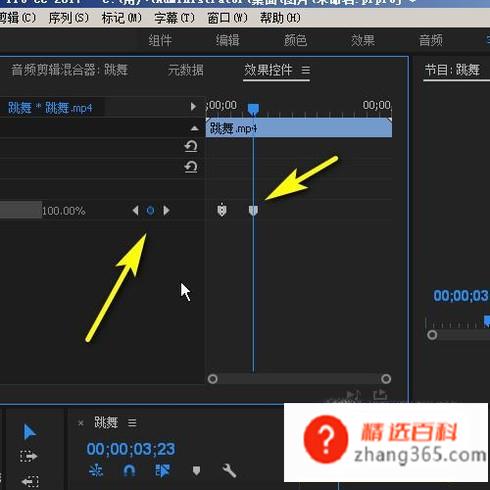490x490 pixels.
Task: Reset the second effect with lower reset icon
Action: point(191,167)
